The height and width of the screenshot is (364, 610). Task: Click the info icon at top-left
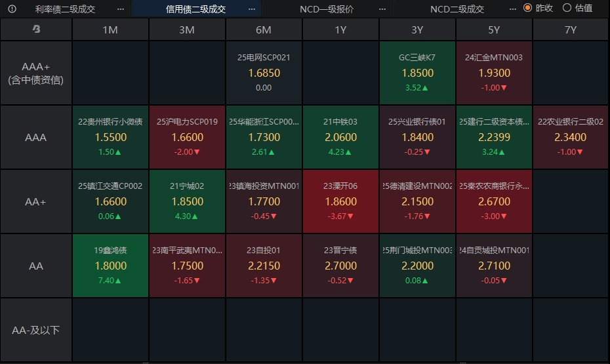pos(12,9)
